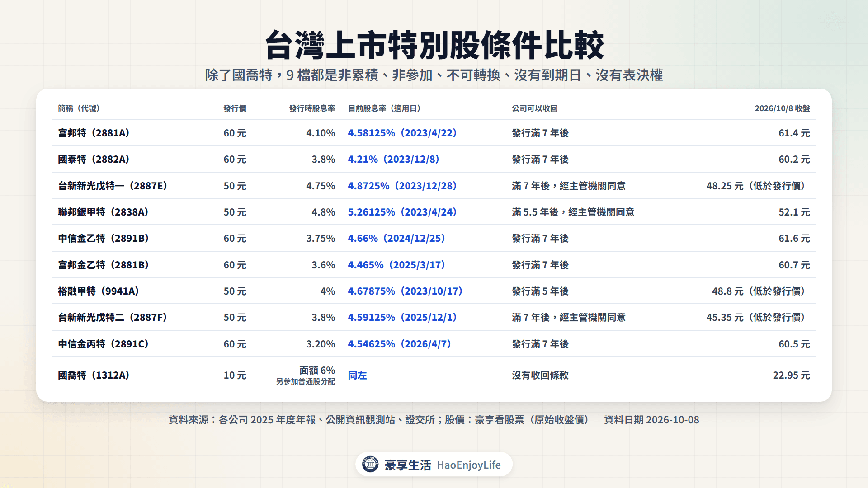Click the 目前股息率（適用日）column header

tap(384, 108)
